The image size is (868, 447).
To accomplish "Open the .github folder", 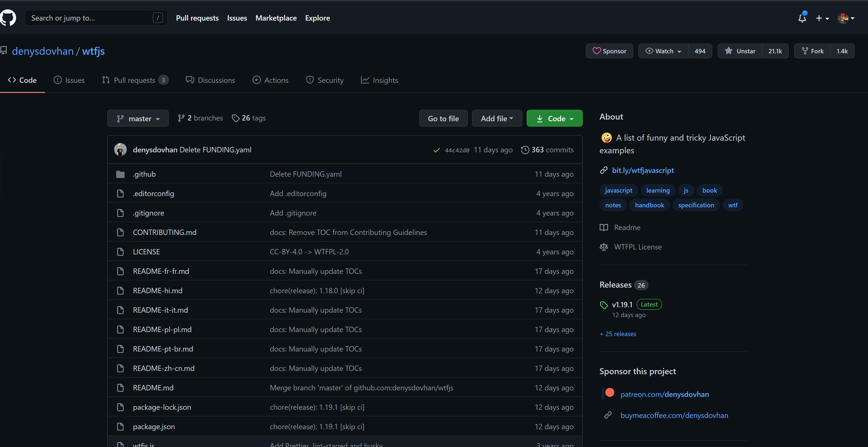I will pyautogui.click(x=144, y=174).
